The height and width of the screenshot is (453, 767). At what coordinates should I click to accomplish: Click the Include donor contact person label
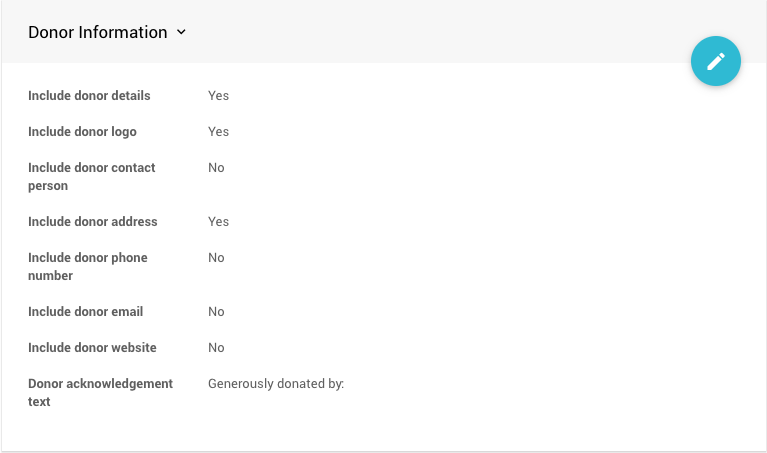click(x=91, y=176)
